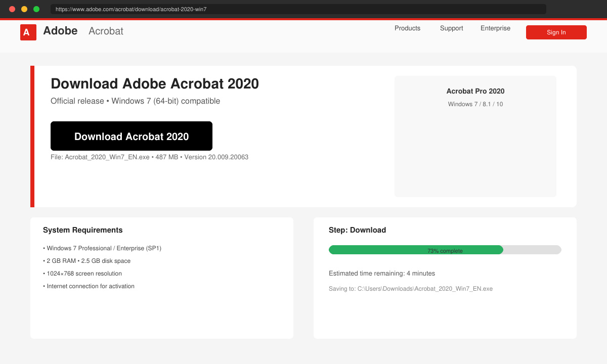Click the Download Acrobat 2020 button
This screenshot has width=607, height=364.
tap(132, 136)
